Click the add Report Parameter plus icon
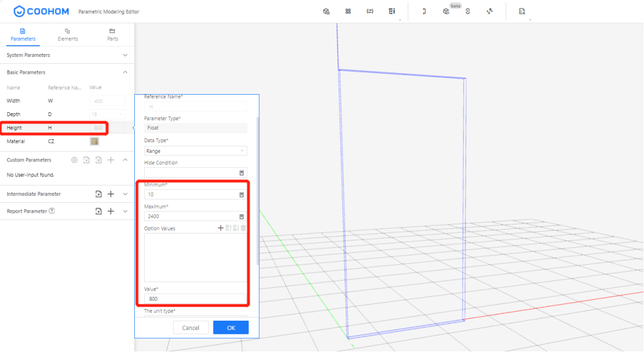The height and width of the screenshot is (352, 644). pos(111,211)
